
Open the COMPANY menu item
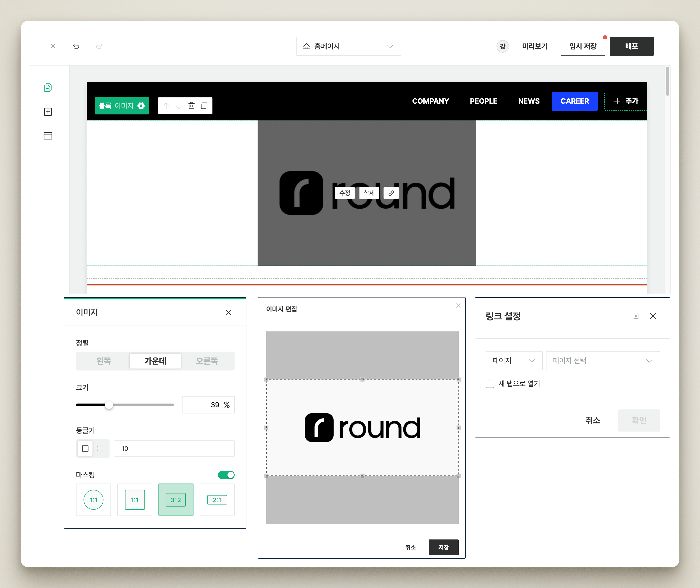431,101
